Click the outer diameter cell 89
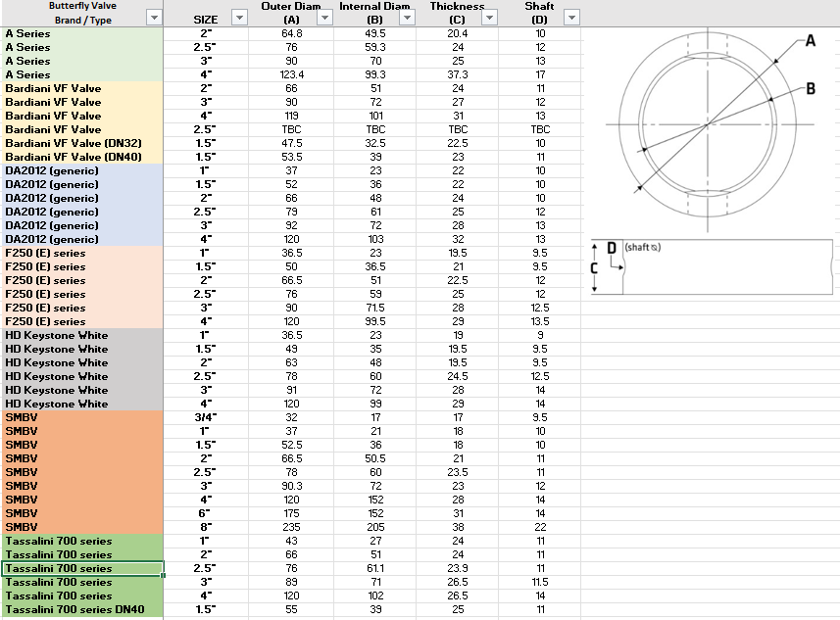Viewport: 840px width, 620px height. (291, 582)
